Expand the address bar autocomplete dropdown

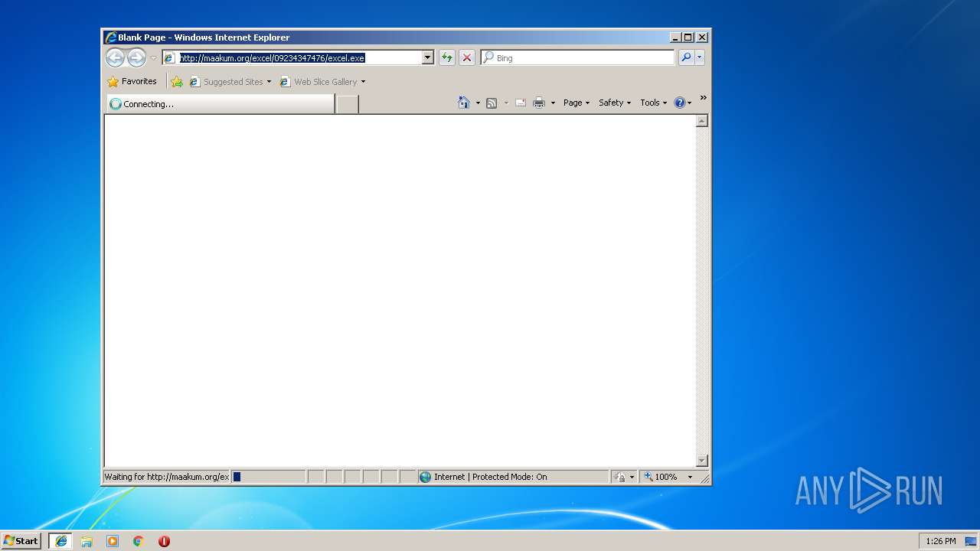(428, 57)
